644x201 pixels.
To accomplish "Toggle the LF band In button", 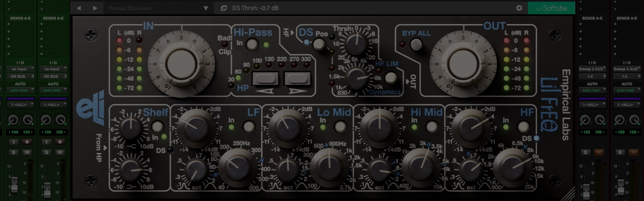I will click(x=249, y=127).
